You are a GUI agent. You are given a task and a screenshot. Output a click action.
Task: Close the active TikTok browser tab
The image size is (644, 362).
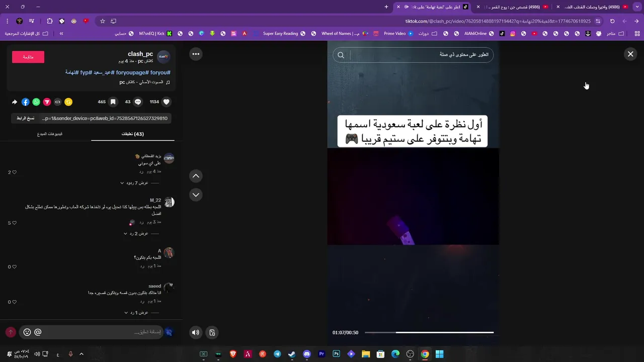point(398,7)
